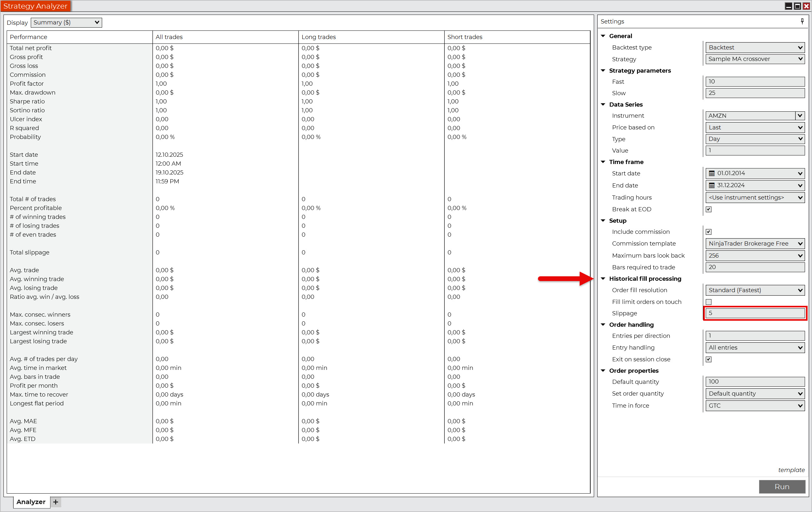Click the Instrument dropdown arrow button
The width and height of the screenshot is (812, 512).
800,116
